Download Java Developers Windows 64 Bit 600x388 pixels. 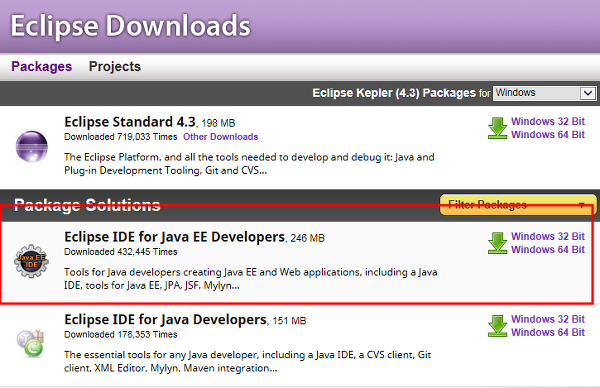(x=548, y=333)
